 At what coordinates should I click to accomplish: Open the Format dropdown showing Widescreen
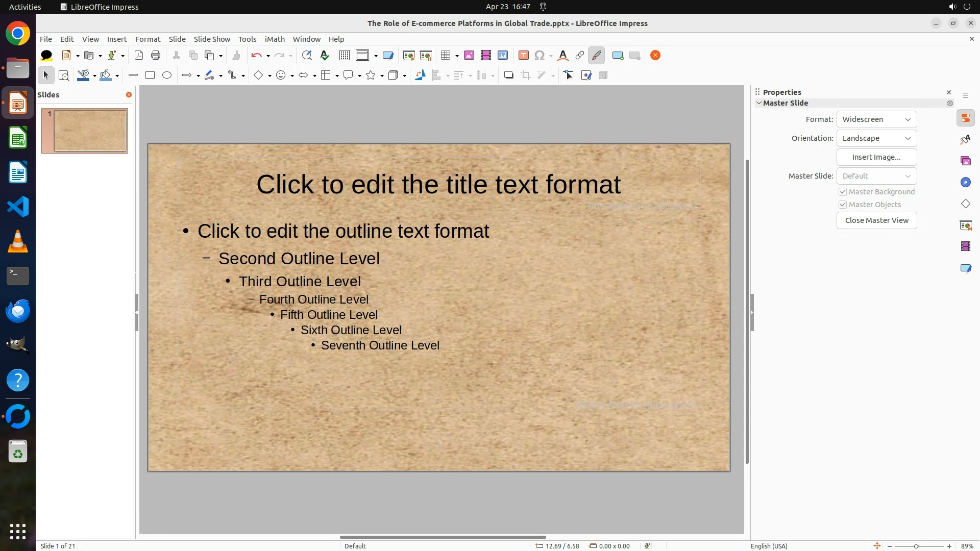pos(876,119)
